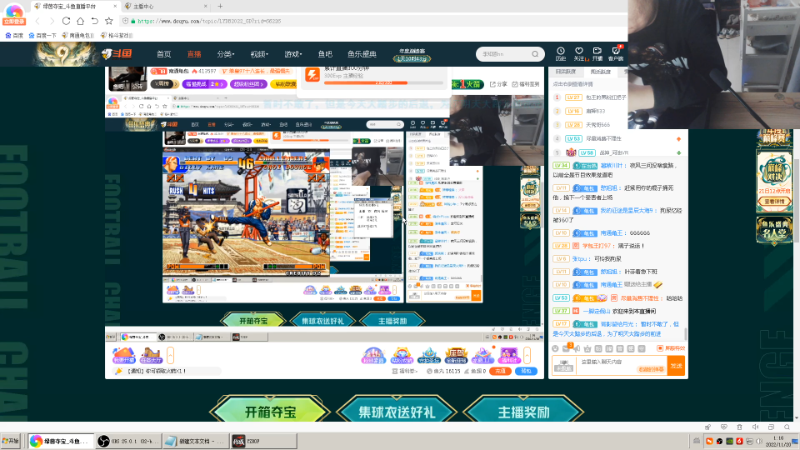
Task: Toggle the block effects option in chat
Action: pyautogui.click(x=671, y=348)
